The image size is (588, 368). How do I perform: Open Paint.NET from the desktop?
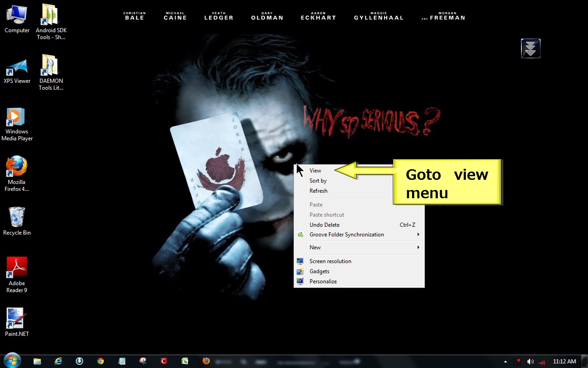click(17, 317)
